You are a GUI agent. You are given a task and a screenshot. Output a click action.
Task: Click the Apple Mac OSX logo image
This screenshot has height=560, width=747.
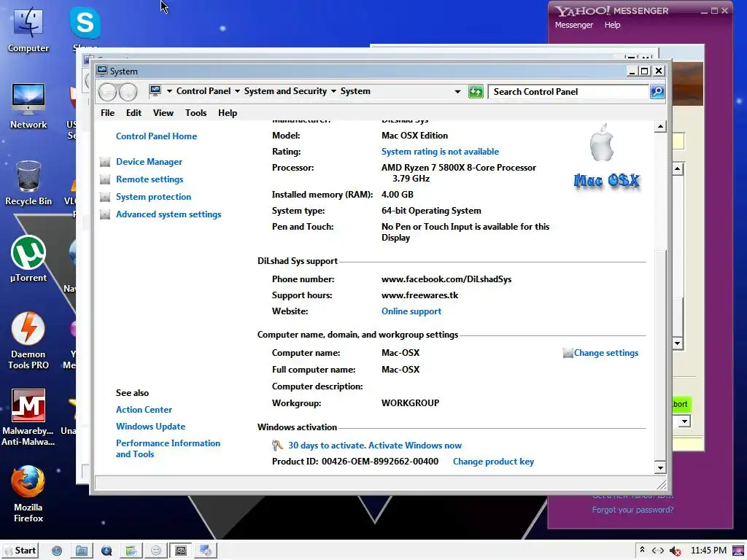tap(606, 157)
